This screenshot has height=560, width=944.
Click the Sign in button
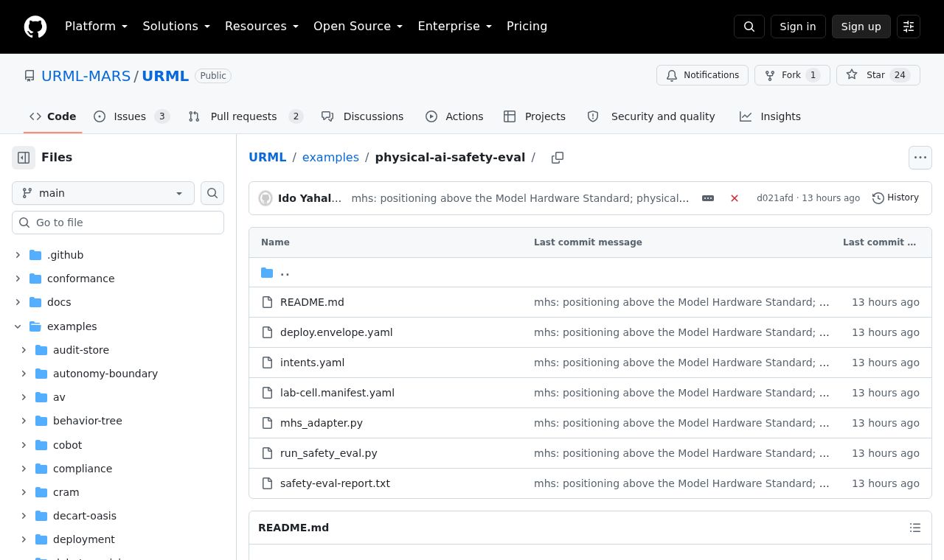coord(798,27)
